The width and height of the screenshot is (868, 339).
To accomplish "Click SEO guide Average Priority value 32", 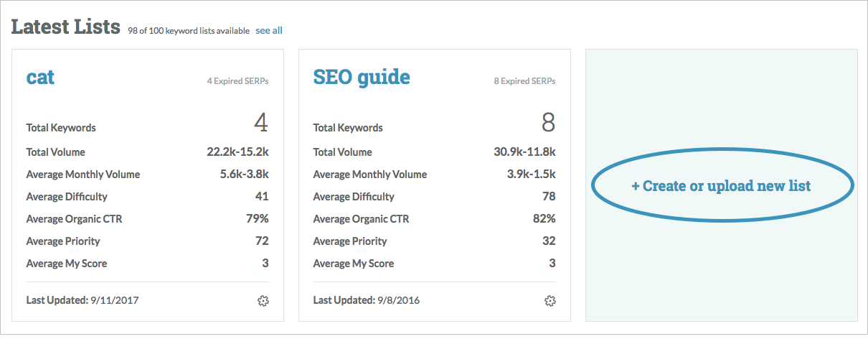I will click(549, 241).
